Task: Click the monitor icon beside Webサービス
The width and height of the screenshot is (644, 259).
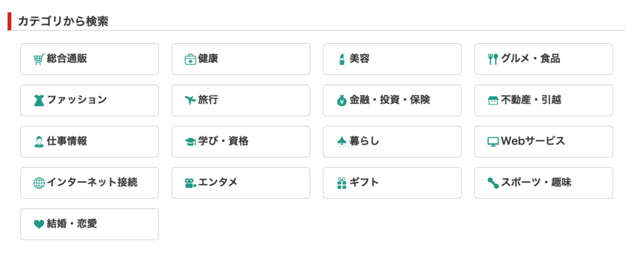Action: pyautogui.click(x=493, y=142)
